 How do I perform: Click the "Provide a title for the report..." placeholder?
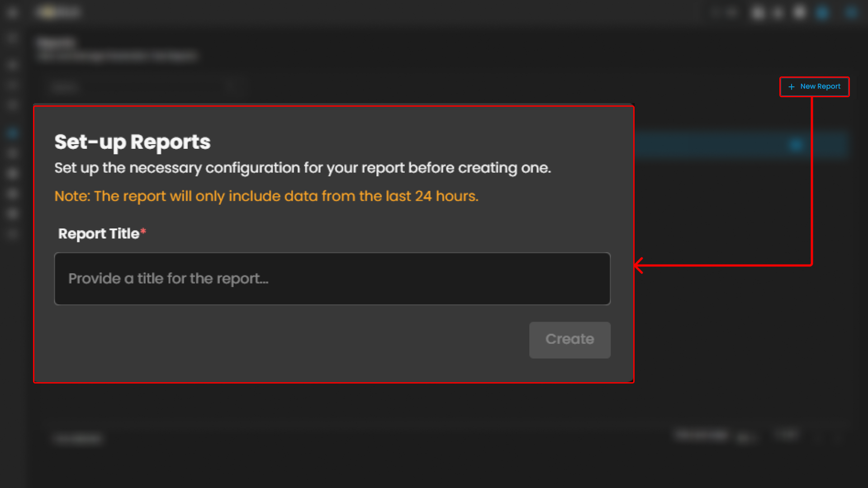pyautogui.click(x=168, y=279)
